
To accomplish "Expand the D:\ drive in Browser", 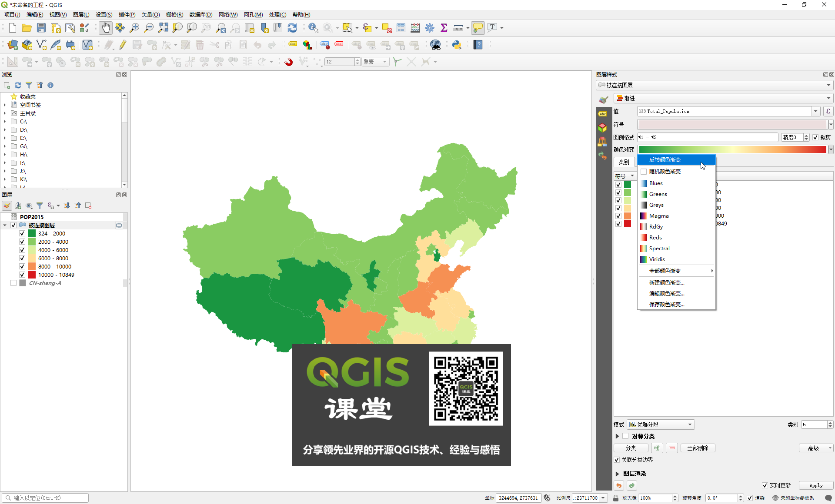I will (5, 130).
